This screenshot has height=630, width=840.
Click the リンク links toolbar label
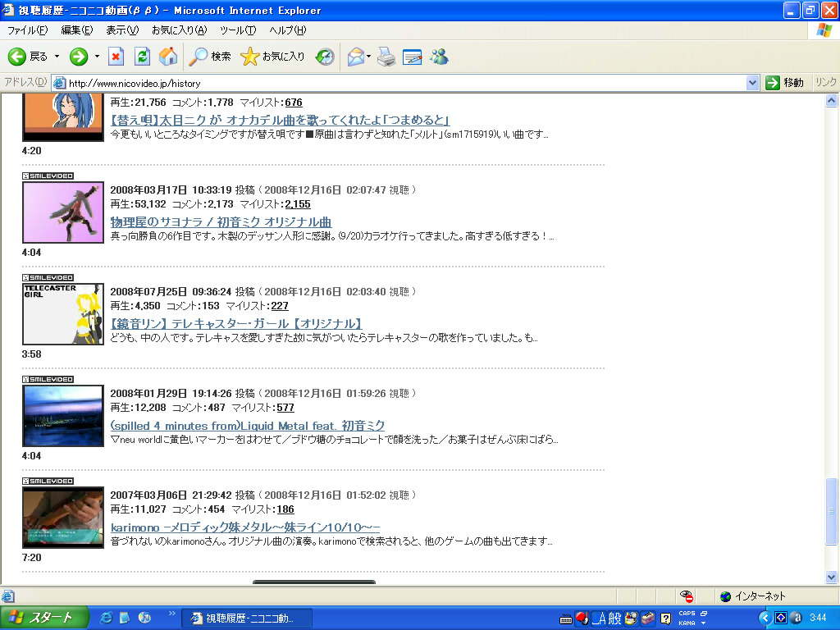tap(825, 83)
